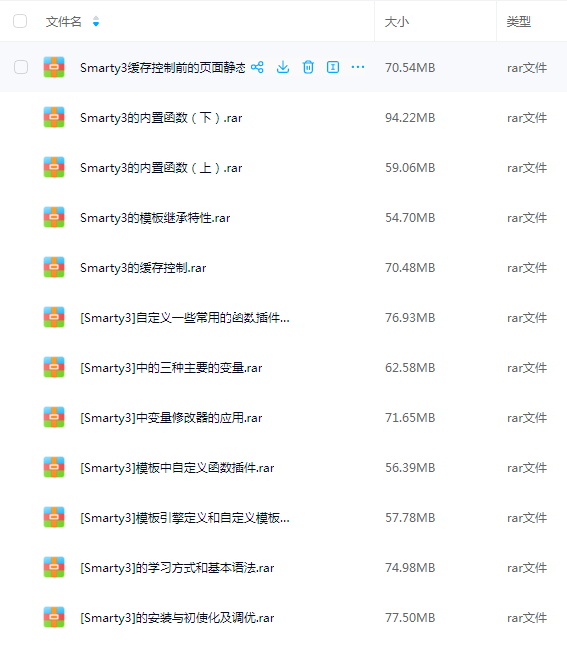Click the share icon on the first file row
The width and height of the screenshot is (567, 662).
[x=257, y=67]
